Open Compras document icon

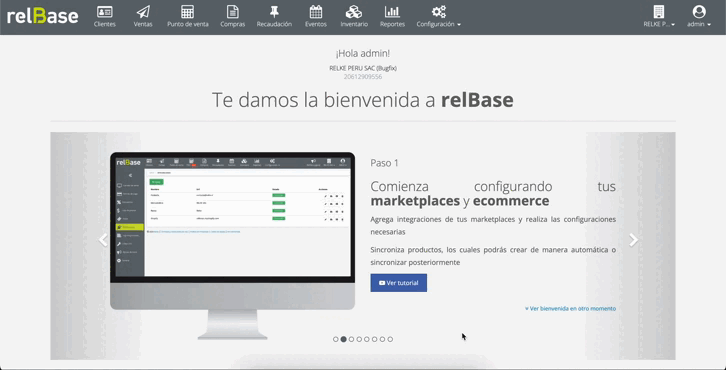pos(232,12)
